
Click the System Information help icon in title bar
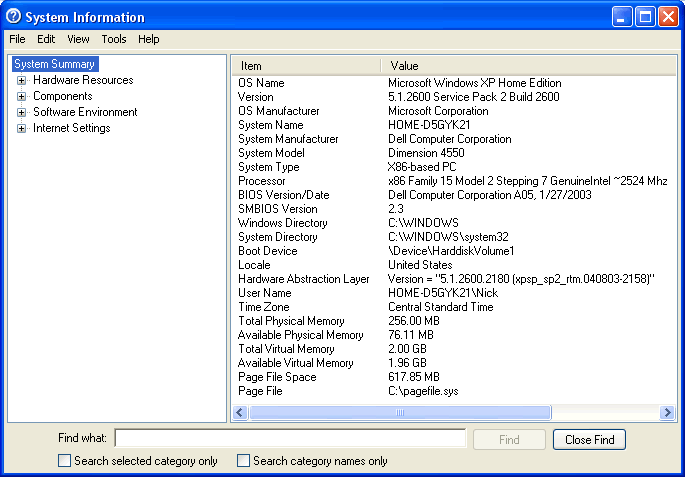(14, 17)
